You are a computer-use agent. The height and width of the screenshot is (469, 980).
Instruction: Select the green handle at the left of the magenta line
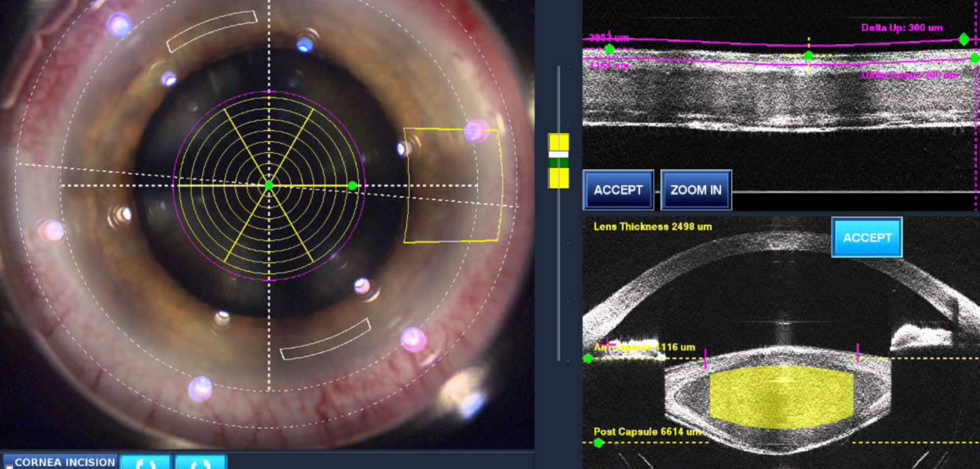(609, 49)
